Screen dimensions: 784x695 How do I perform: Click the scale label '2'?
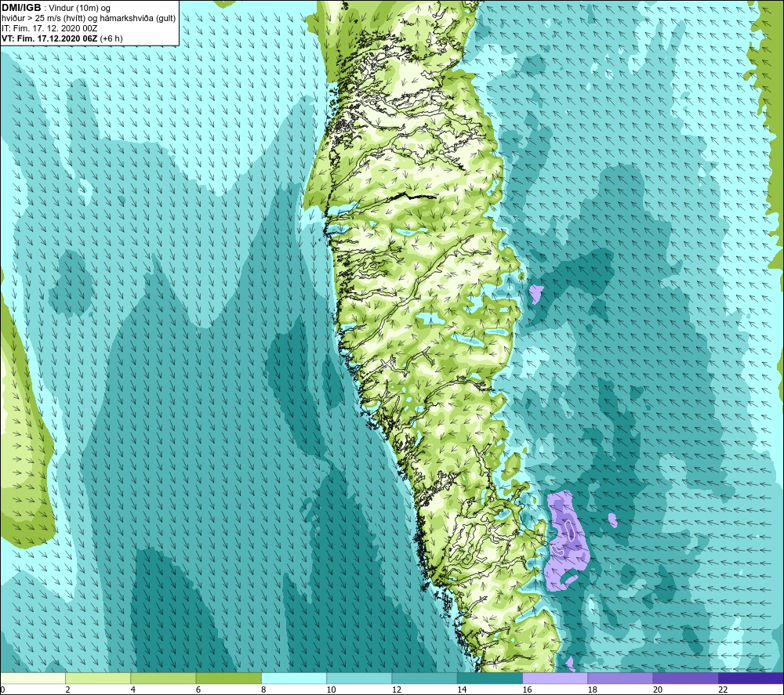(x=67, y=690)
